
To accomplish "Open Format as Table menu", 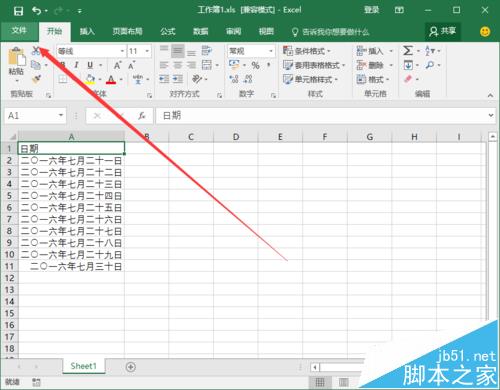I will coord(314,65).
